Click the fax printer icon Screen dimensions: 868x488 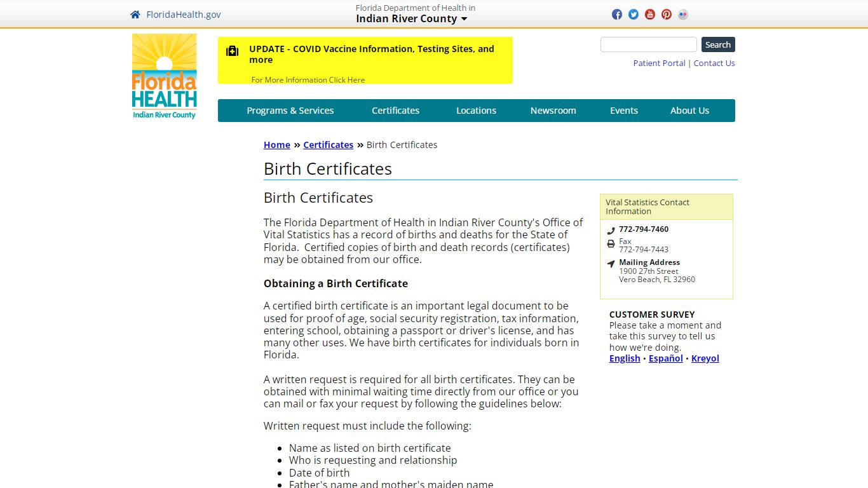pyautogui.click(x=611, y=244)
